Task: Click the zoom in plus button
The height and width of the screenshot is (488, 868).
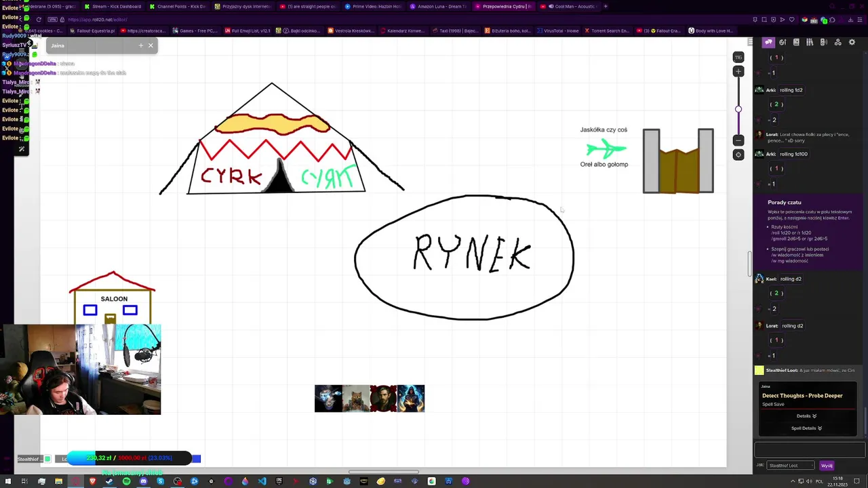Action: click(x=738, y=72)
